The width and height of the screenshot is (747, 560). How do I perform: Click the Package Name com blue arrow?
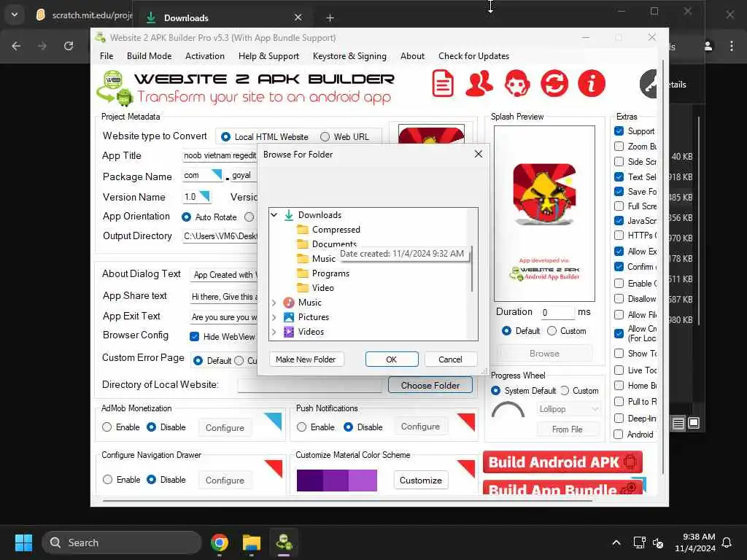(217, 174)
